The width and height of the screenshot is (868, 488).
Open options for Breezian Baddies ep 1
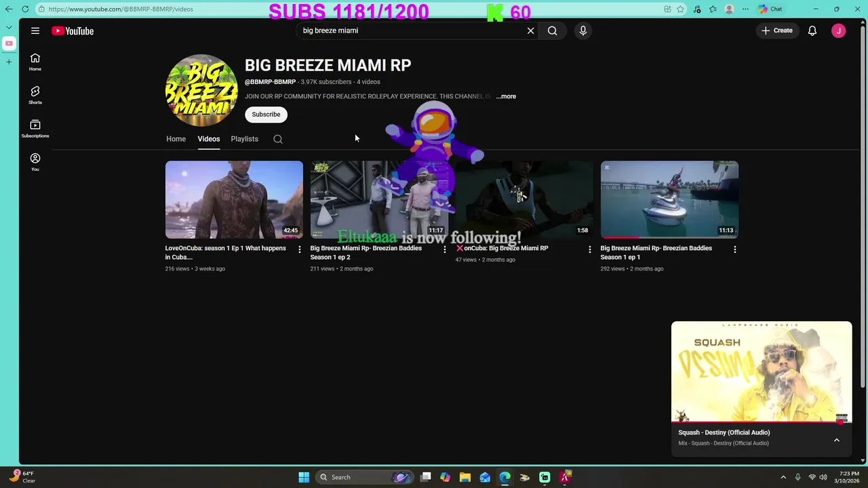click(x=734, y=249)
